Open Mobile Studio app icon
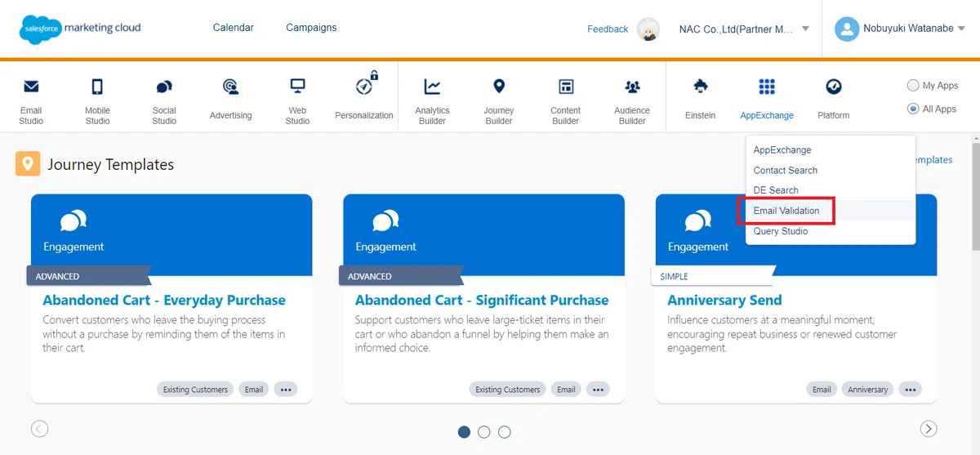 point(97,87)
